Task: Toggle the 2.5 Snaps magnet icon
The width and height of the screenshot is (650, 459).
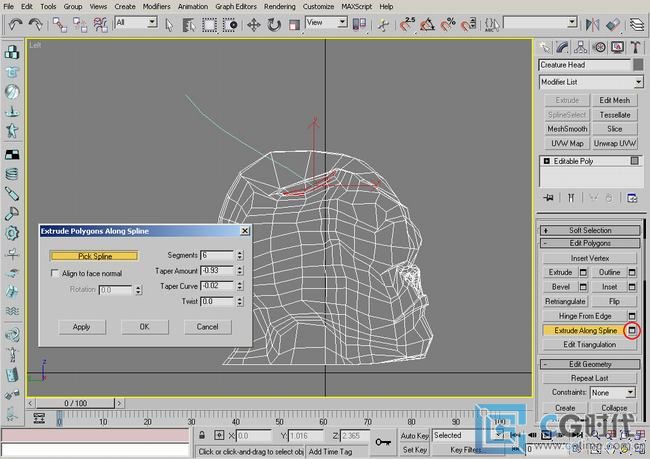Action: tap(407, 24)
